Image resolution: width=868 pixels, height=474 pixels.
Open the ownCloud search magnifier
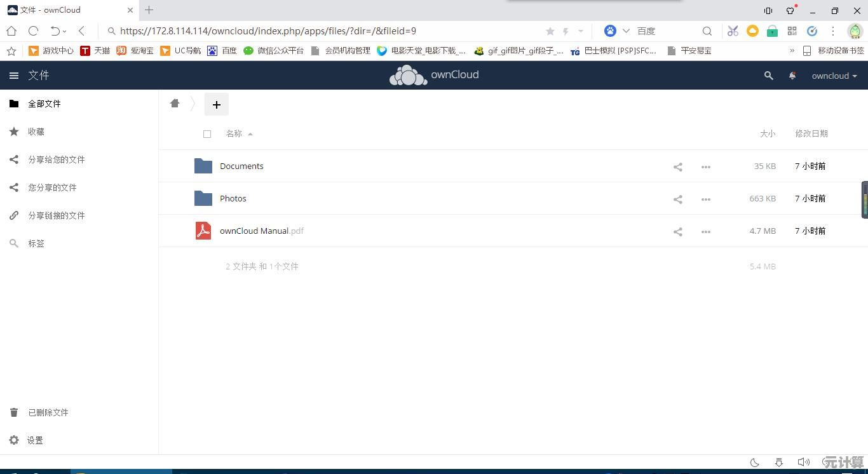pyautogui.click(x=768, y=76)
